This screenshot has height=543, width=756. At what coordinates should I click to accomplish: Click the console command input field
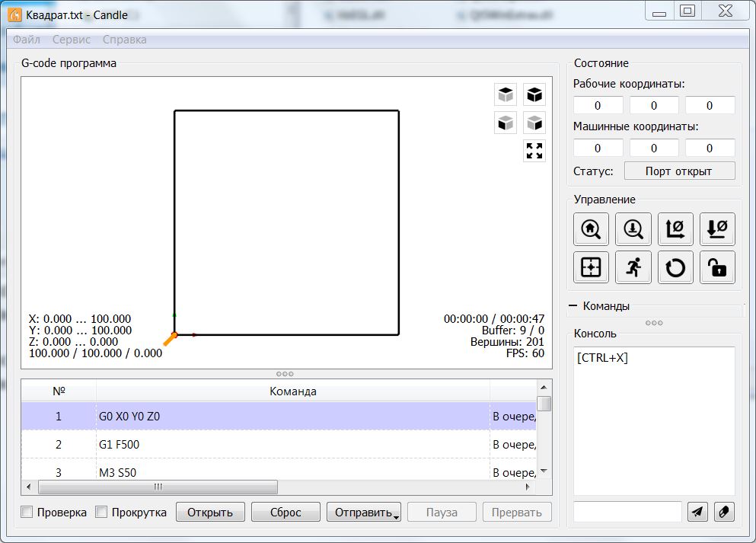point(627,512)
